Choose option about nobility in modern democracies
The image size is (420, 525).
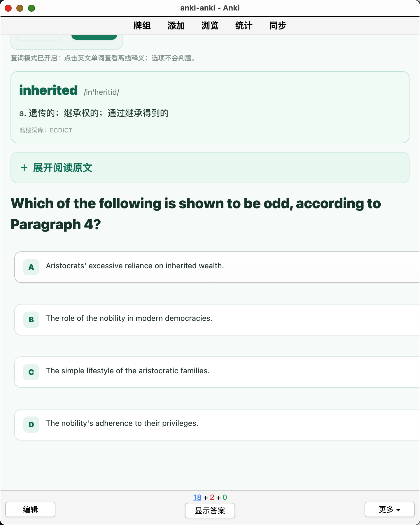(217, 320)
